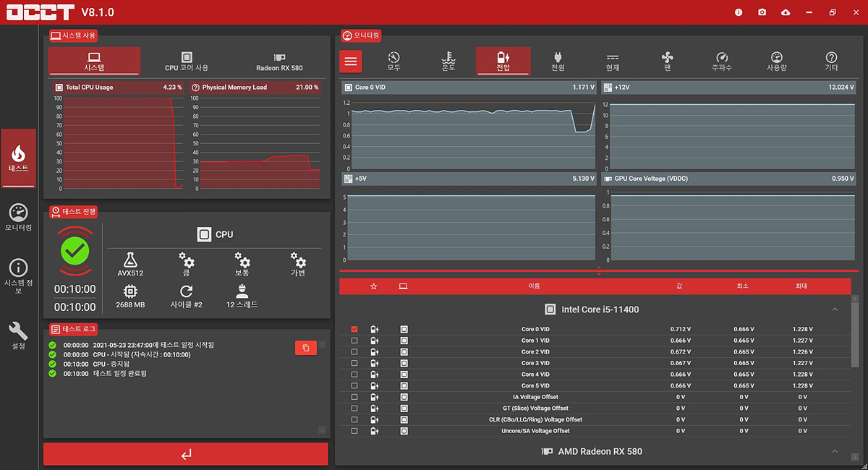Click the 보통 mode gears icon
This screenshot has height=470, width=868.
point(242,260)
